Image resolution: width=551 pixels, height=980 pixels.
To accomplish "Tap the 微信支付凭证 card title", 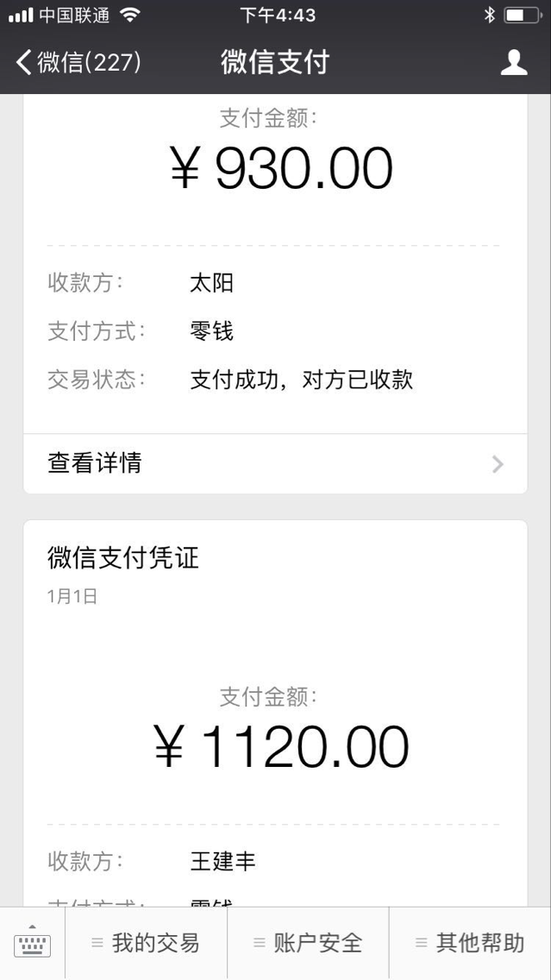I will (123, 557).
